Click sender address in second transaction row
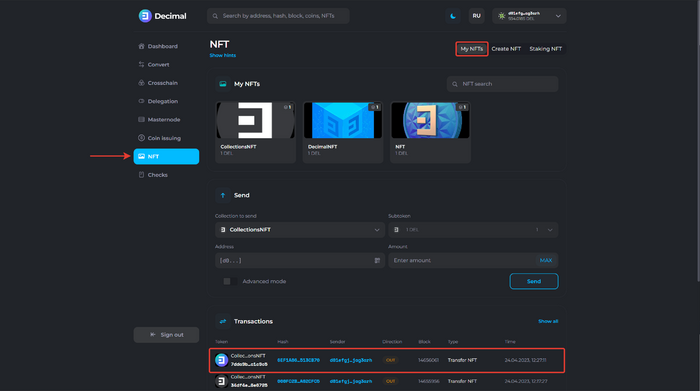 coord(350,382)
